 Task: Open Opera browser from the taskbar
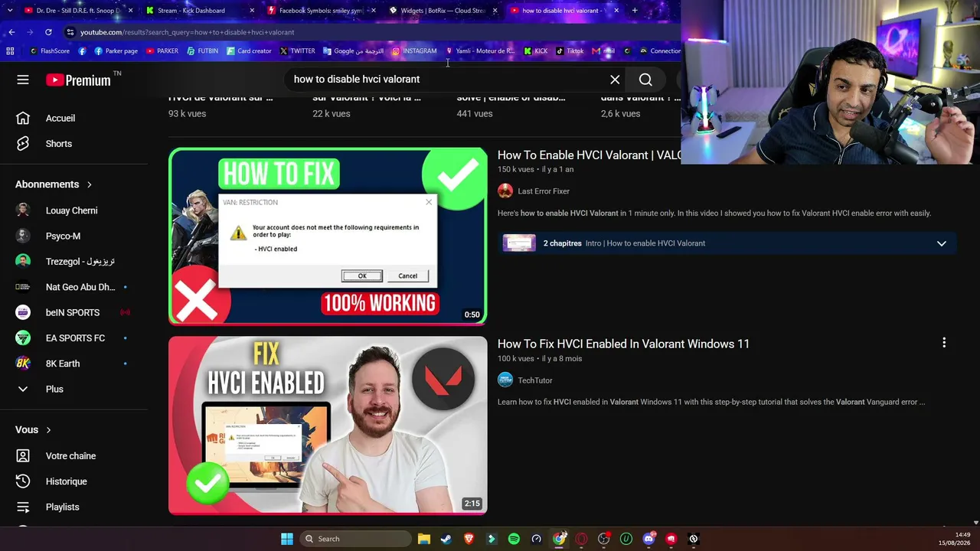point(581,539)
